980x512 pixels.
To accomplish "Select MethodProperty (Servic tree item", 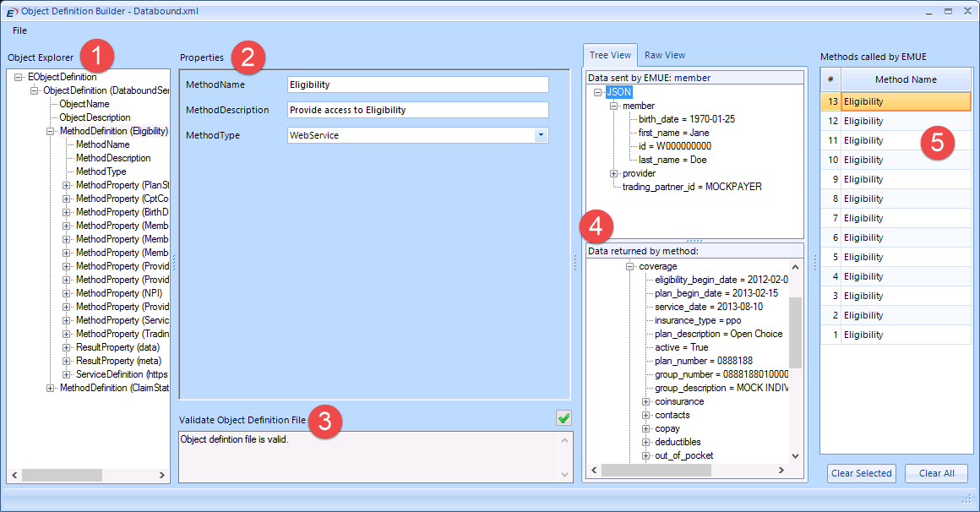I will tap(122, 320).
